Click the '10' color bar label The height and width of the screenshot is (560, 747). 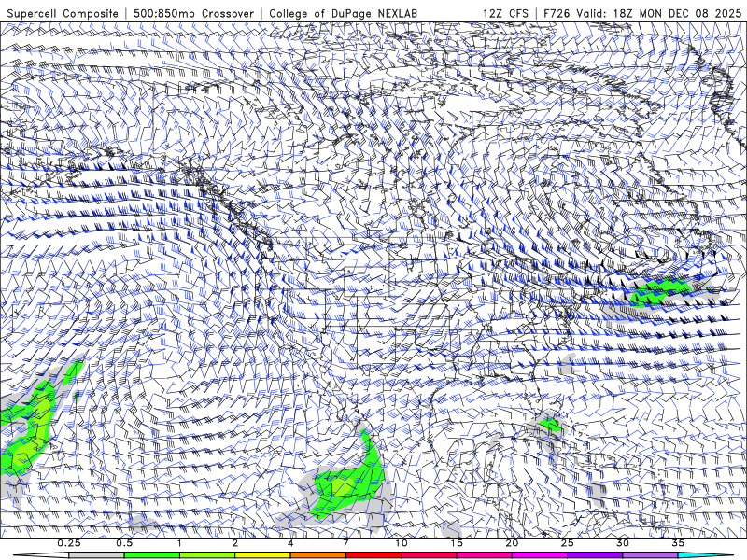click(x=402, y=543)
